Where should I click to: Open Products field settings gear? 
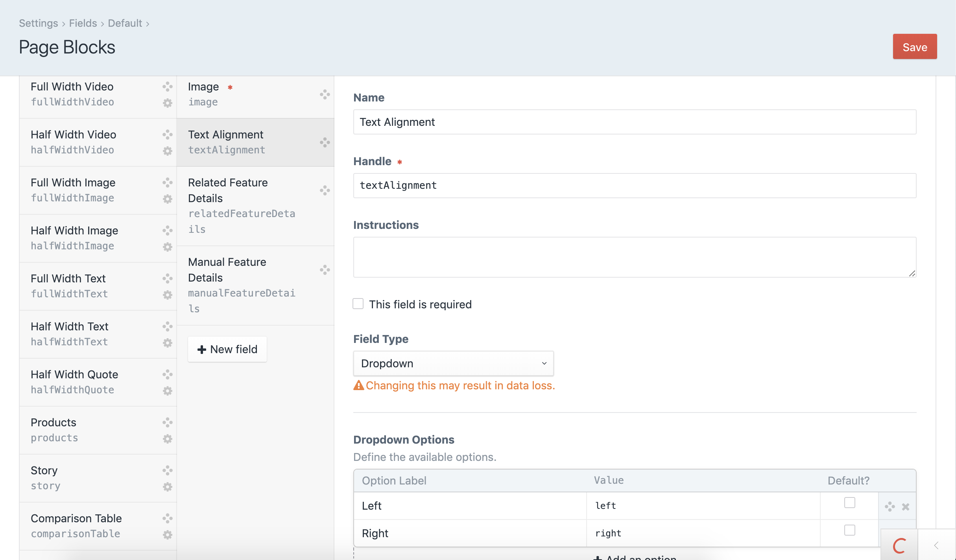167,439
